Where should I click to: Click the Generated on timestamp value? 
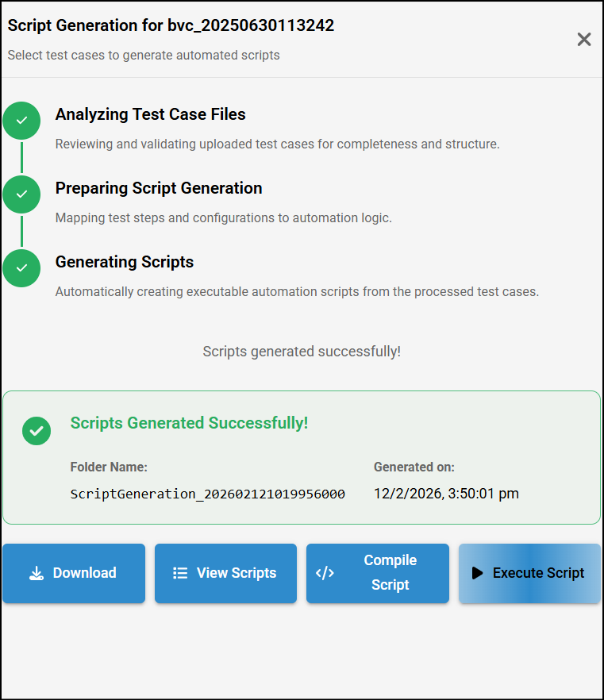click(x=446, y=494)
